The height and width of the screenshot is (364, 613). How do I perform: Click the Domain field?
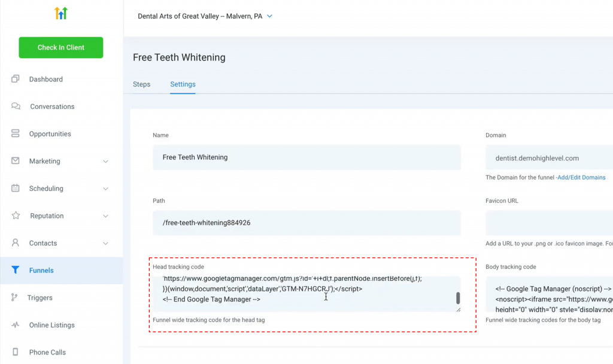tap(550, 158)
